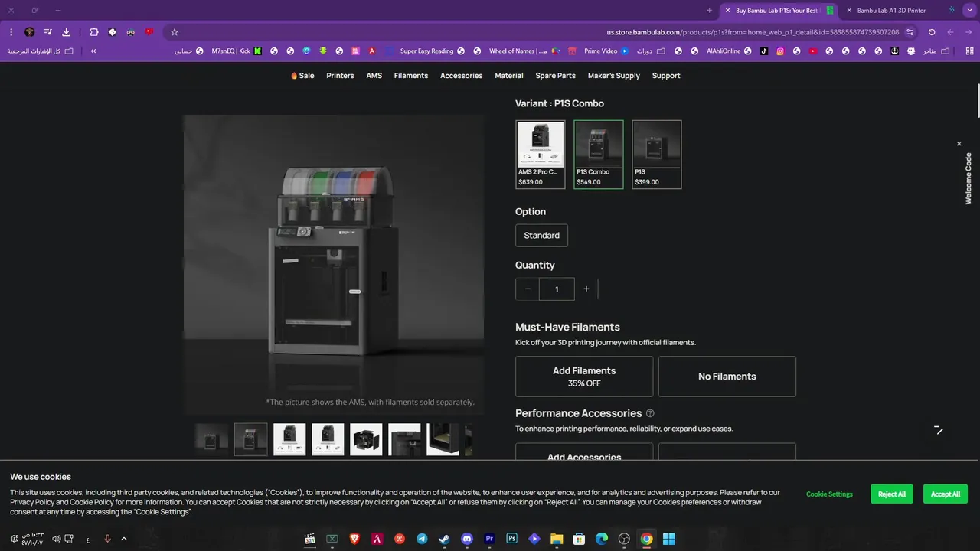Click Reject All cookies
The height and width of the screenshot is (551, 980).
[892, 494]
